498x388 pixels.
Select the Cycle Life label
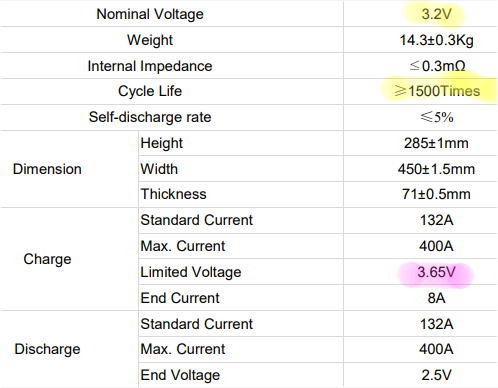pyautogui.click(x=150, y=91)
